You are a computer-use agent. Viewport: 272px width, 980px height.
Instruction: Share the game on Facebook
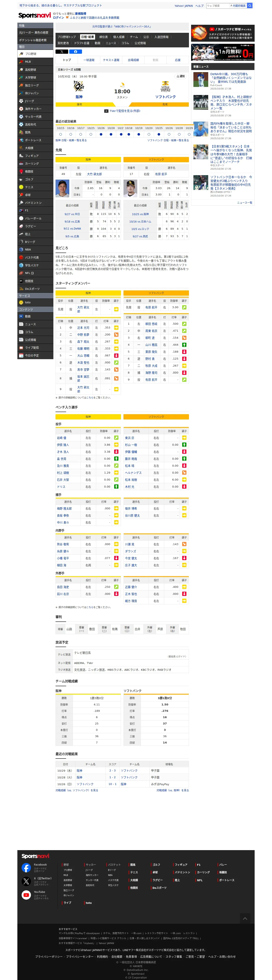tap(75, 52)
